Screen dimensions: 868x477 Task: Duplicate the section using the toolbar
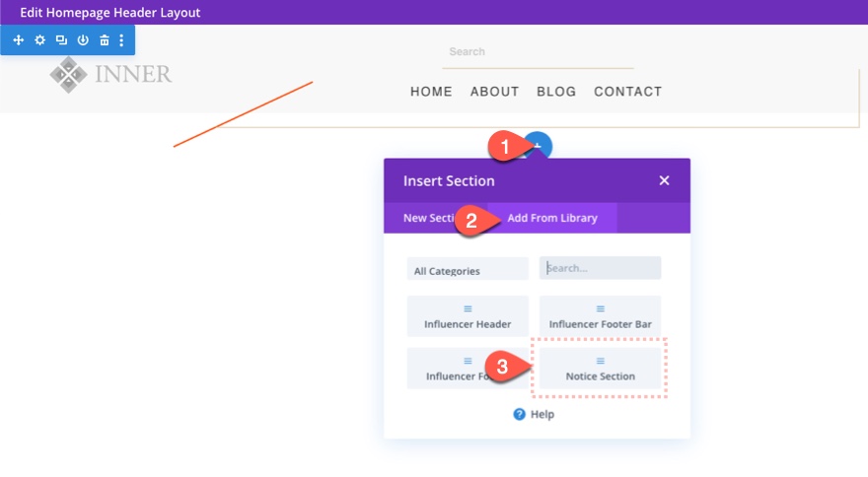(x=61, y=40)
